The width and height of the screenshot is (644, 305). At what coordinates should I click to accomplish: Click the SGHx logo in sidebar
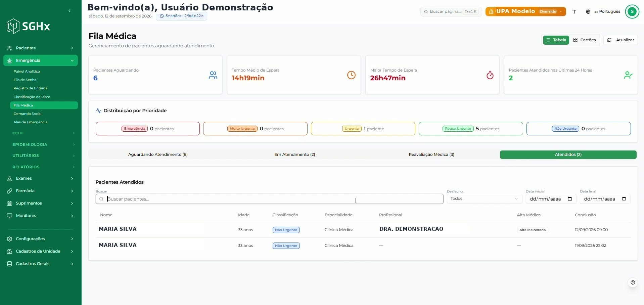[29, 26]
